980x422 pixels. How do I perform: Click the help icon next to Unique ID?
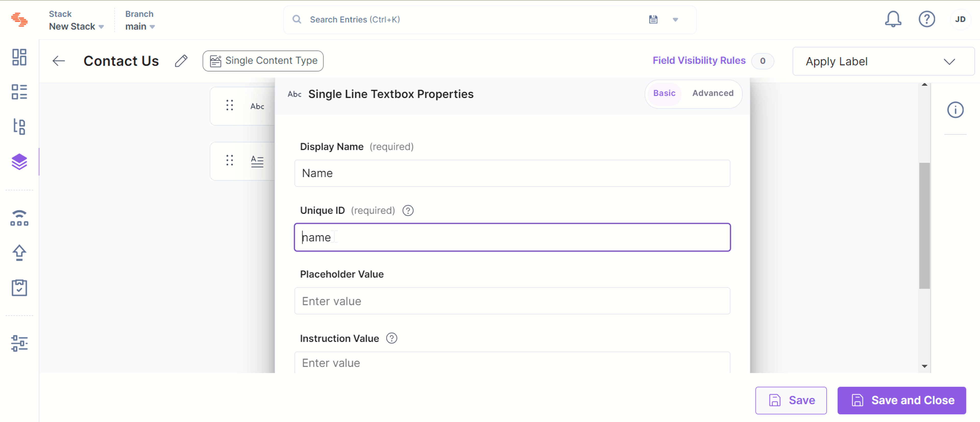(408, 211)
